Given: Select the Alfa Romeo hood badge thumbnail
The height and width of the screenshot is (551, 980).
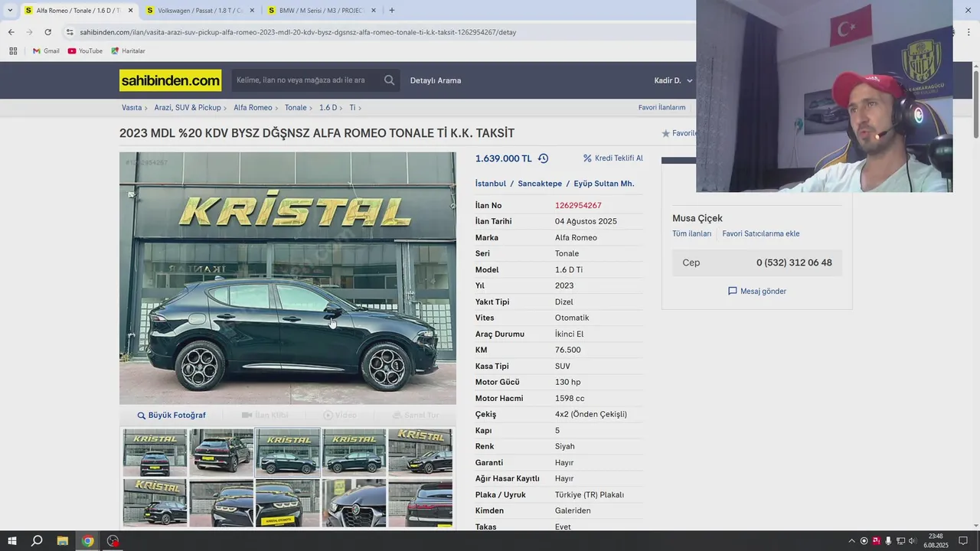Looking at the screenshot, I should point(354,504).
